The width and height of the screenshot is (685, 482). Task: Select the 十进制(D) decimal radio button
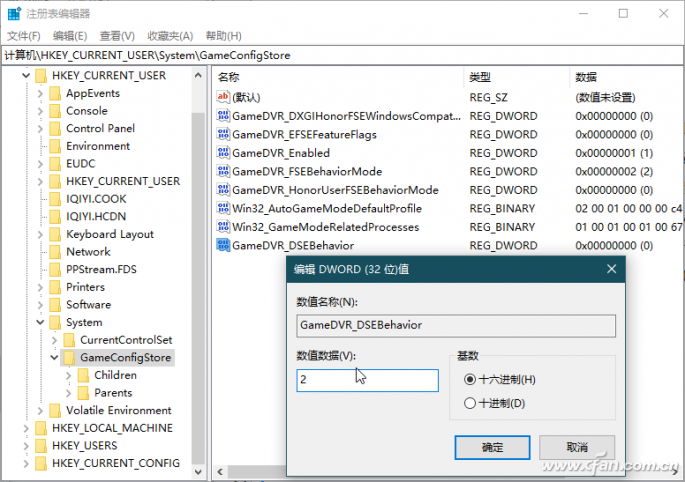[x=470, y=403]
